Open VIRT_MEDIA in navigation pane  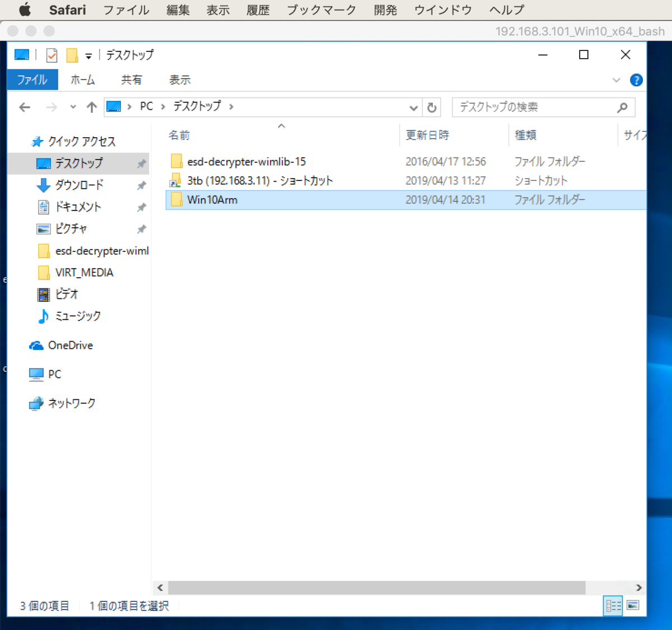click(84, 273)
